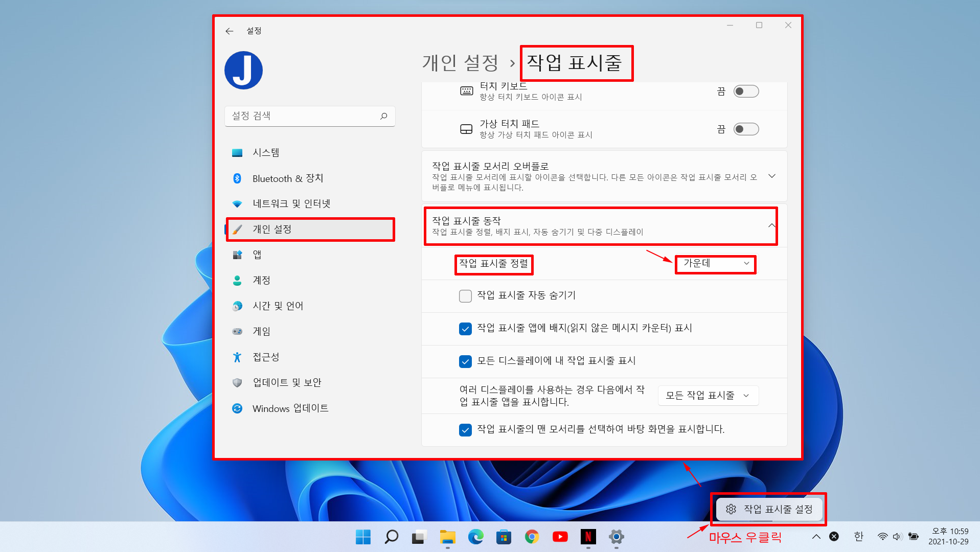
Task: Click the black X tray icon
Action: click(834, 536)
